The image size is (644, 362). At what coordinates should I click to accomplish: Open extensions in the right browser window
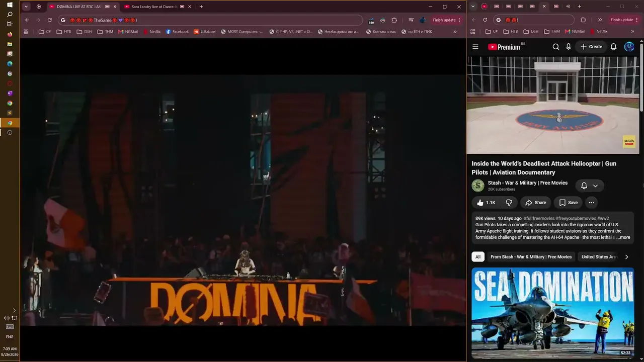point(583,20)
